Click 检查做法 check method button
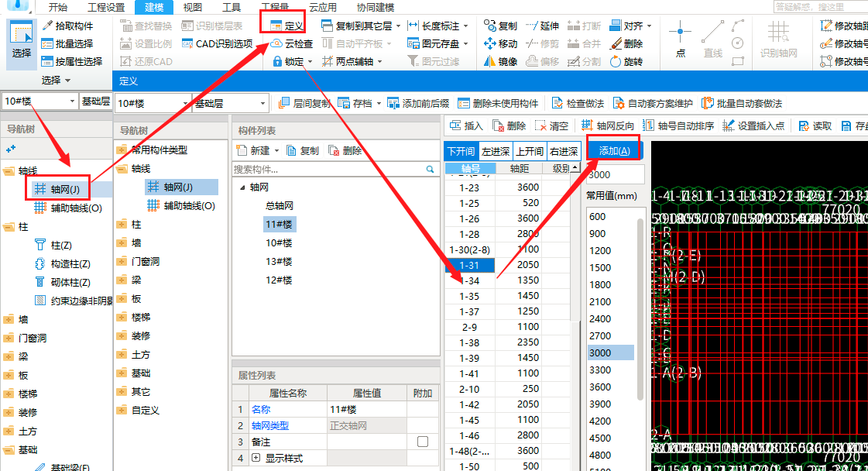The height and width of the screenshot is (471, 868). (578, 103)
